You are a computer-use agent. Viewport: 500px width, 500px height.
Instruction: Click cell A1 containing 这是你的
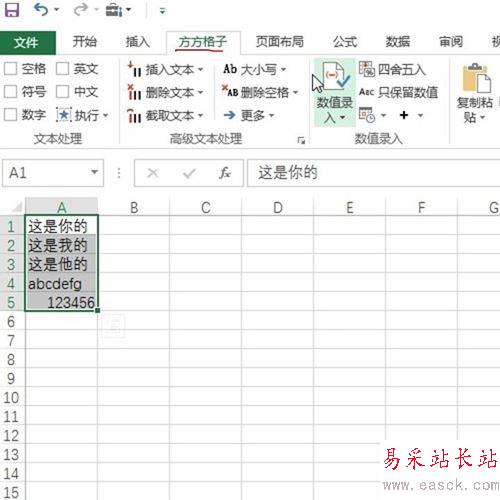click(61, 226)
